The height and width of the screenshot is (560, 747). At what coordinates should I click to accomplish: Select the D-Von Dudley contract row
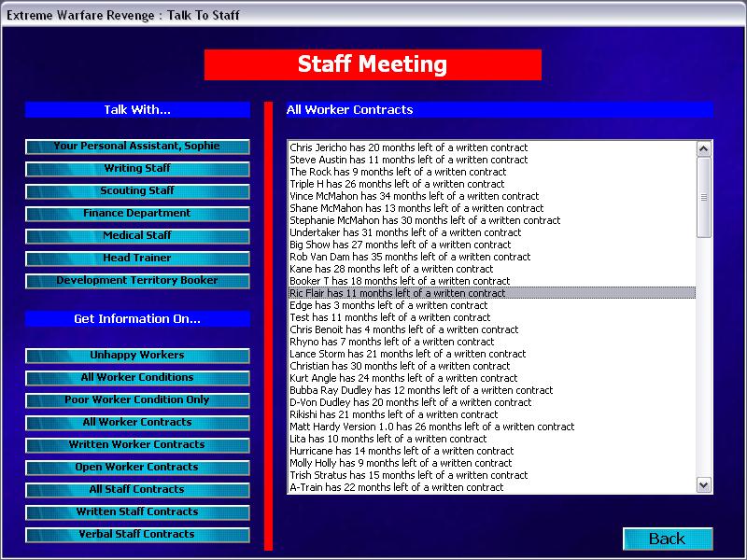492,403
